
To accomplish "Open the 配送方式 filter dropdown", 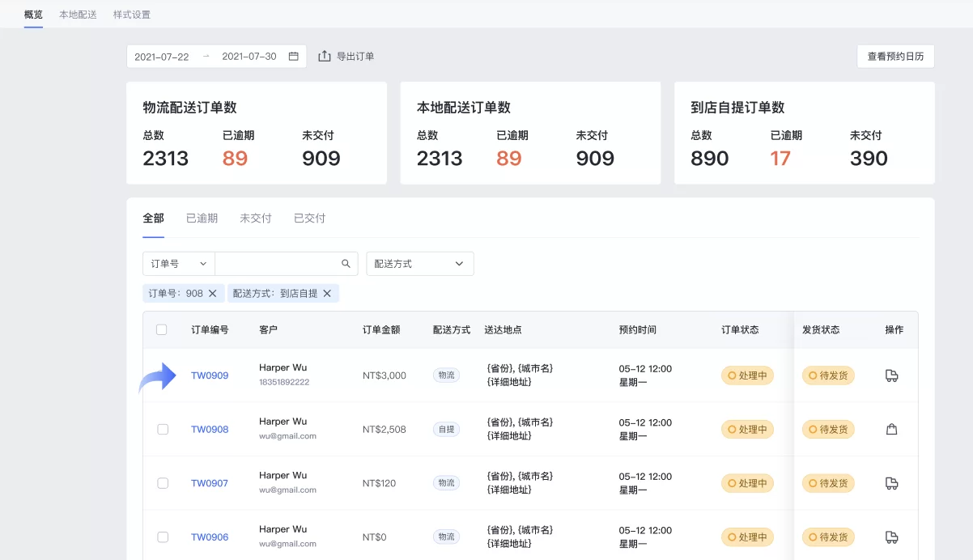I will pyautogui.click(x=419, y=263).
